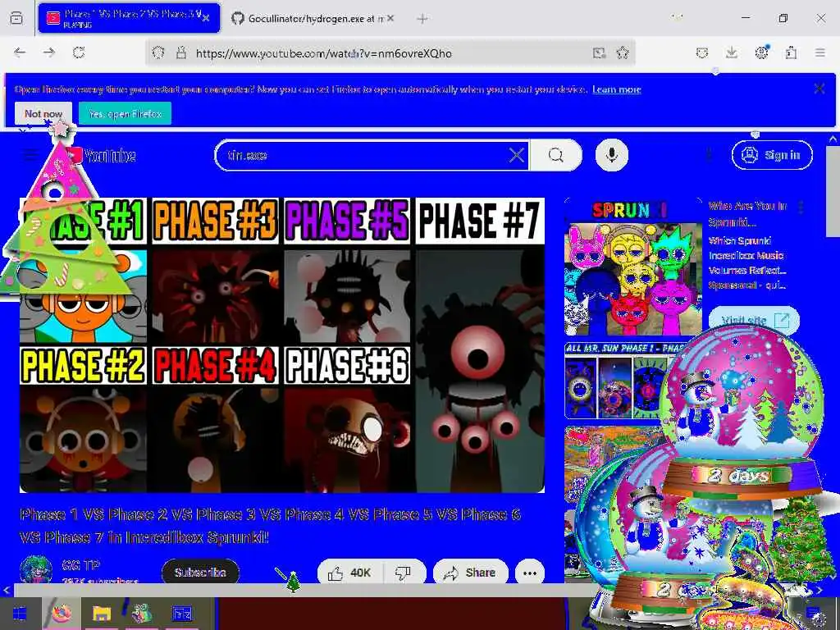Open the 7-Zip style taskbar app icon
Image resolution: width=840 pixels, height=630 pixels.
point(182,614)
